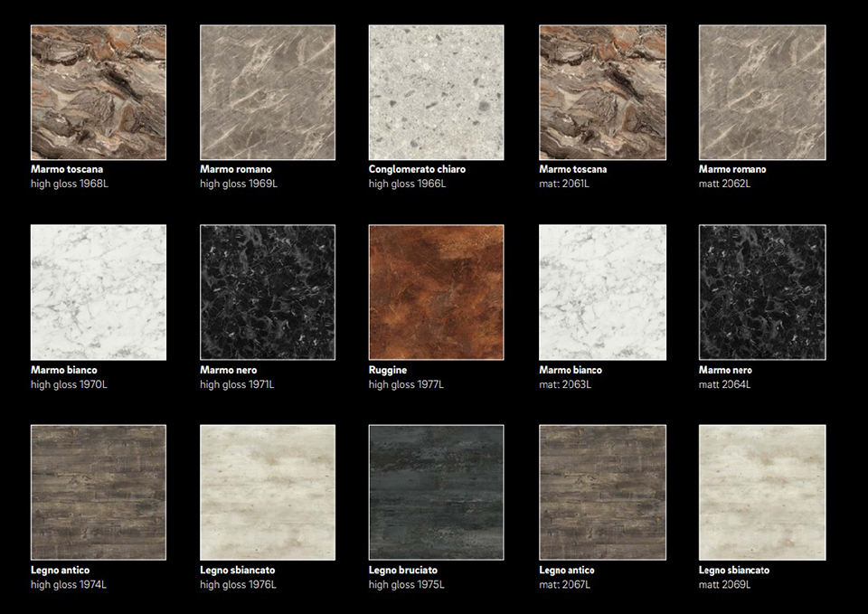
Task: Click the "matt 2069L" code text
Action: pyautogui.click(x=724, y=585)
